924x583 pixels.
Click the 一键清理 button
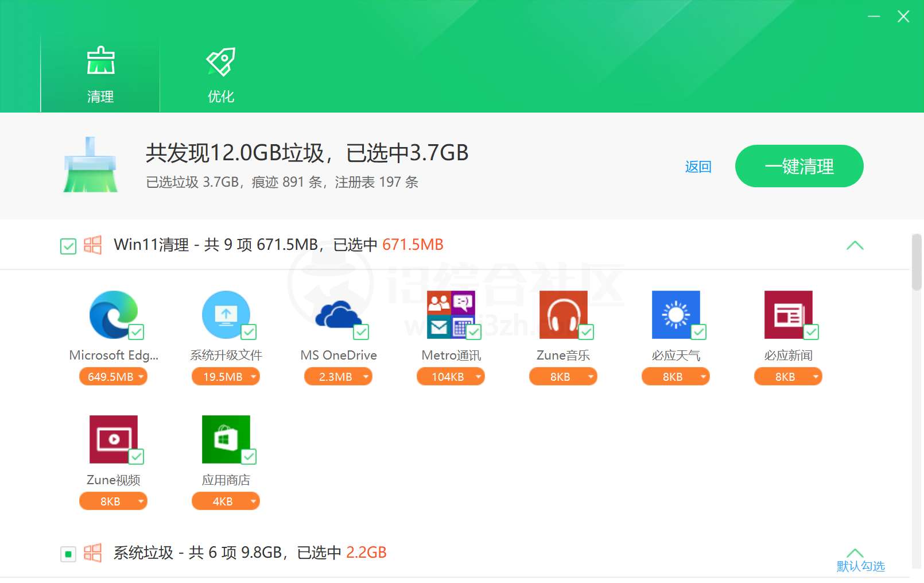(x=799, y=166)
